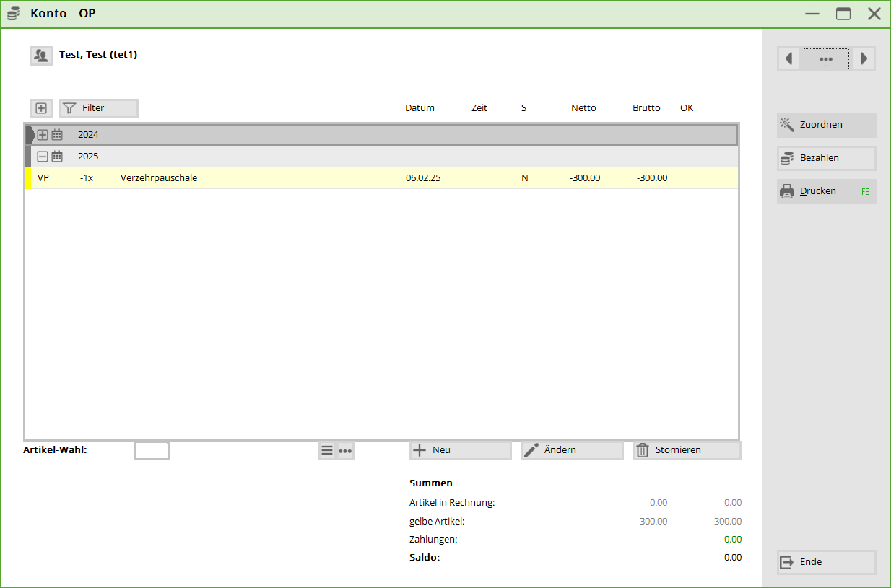Collapse the 2025 year group
Image resolution: width=891 pixels, height=588 pixels.
click(43, 157)
